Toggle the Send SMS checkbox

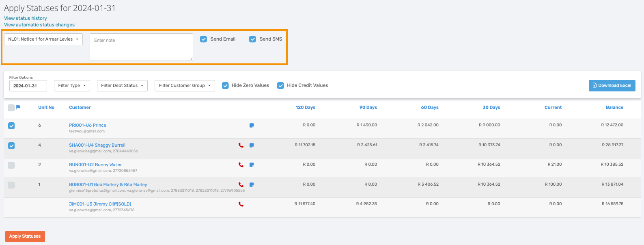[x=253, y=39]
